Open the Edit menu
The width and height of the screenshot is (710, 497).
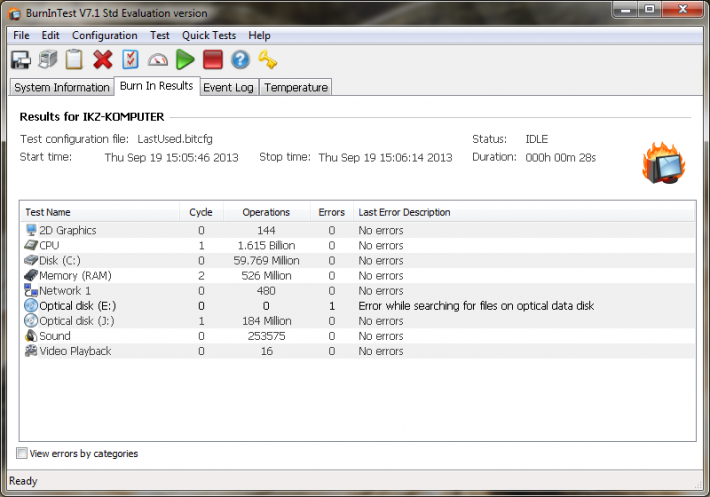pyautogui.click(x=50, y=35)
